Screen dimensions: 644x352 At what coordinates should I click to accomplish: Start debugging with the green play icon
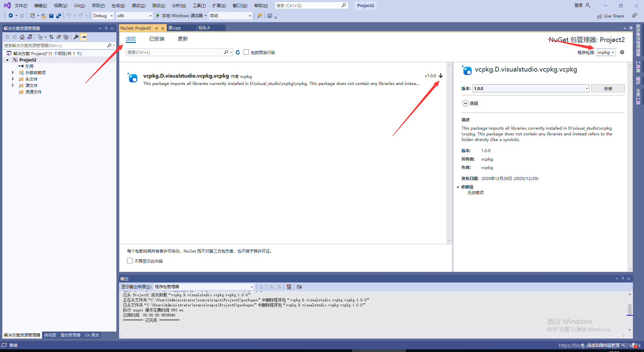click(158, 16)
